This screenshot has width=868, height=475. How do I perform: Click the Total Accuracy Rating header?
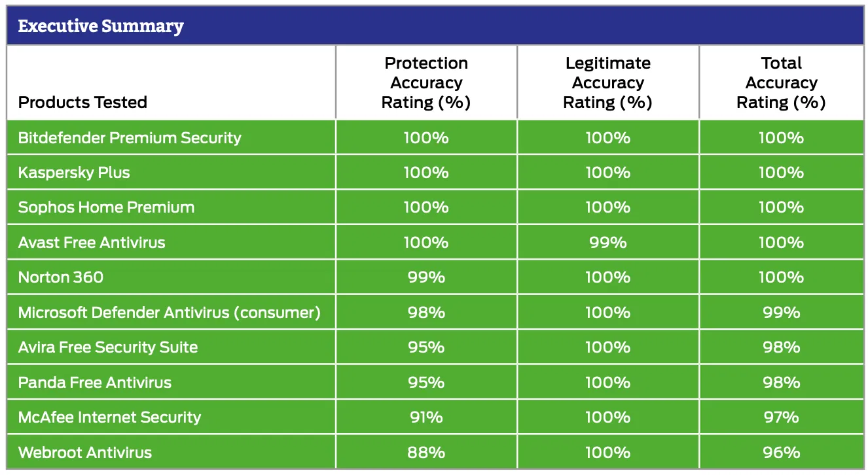click(x=782, y=83)
